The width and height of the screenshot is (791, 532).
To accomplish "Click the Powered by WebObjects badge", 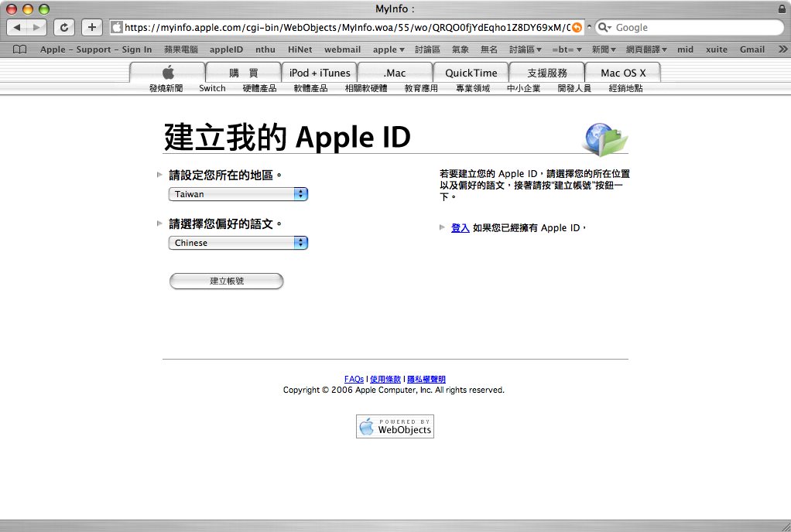I will pyautogui.click(x=395, y=426).
